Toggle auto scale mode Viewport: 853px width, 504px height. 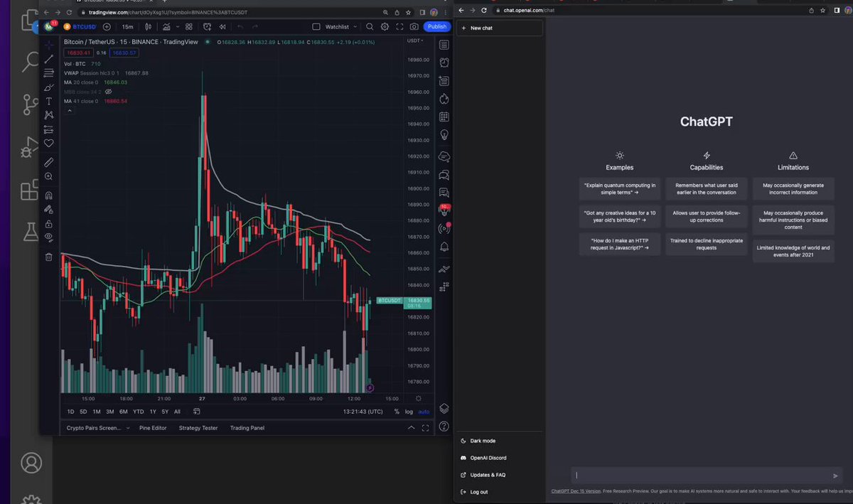pyautogui.click(x=424, y=412)
